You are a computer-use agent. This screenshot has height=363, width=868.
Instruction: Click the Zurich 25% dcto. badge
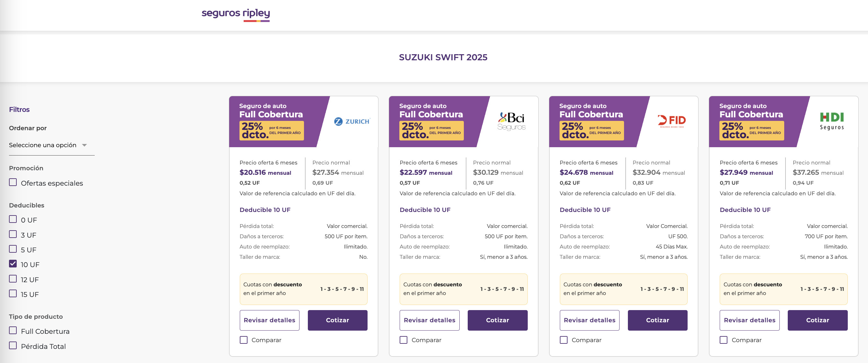(271, 131)
